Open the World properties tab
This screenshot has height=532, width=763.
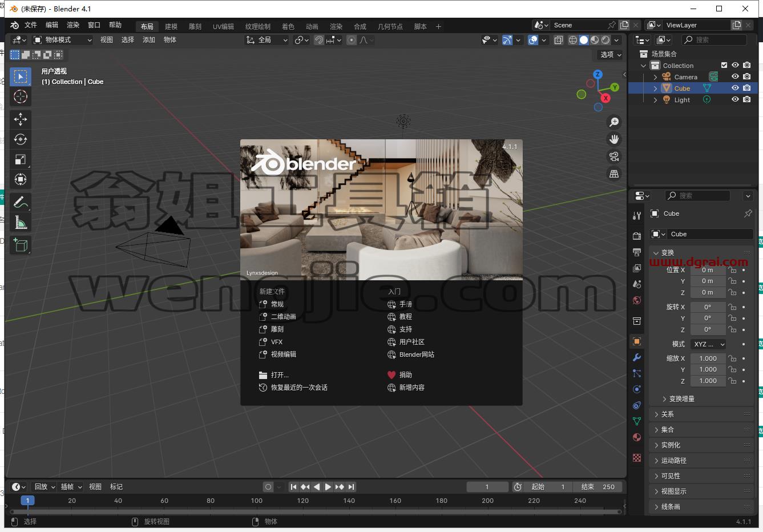click(x=637, y=300)
